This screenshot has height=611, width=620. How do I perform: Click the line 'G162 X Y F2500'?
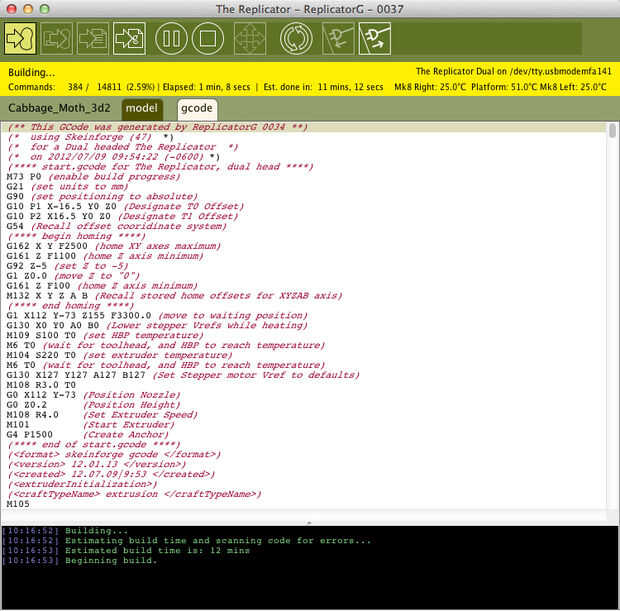pyautogui.click(x=113, y=246)
